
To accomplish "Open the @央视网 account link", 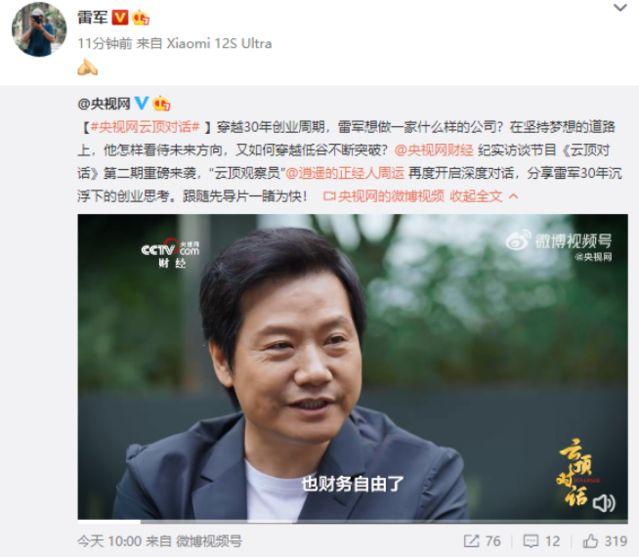I will tap(104, 104).
